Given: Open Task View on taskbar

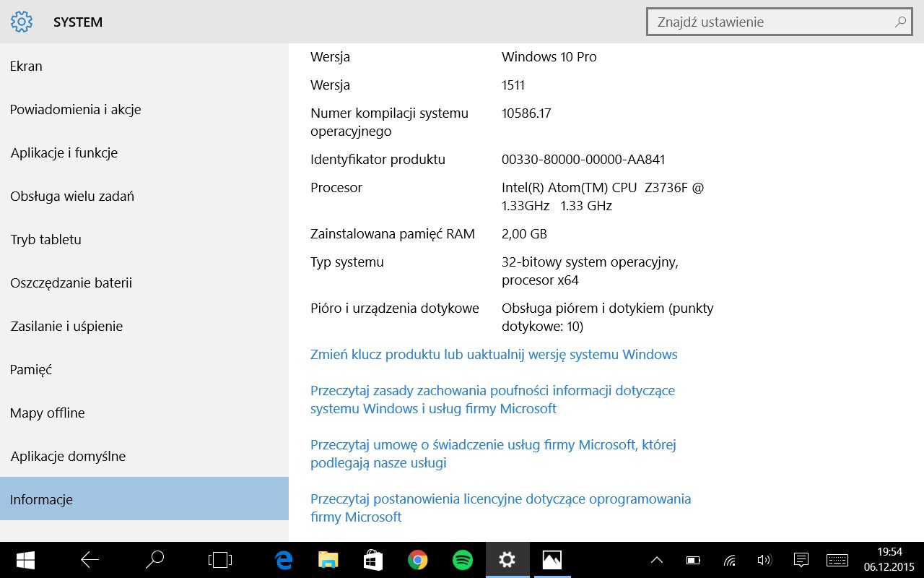Looking at the screenshot, I should pyautogui.click(x=219, y=560).
